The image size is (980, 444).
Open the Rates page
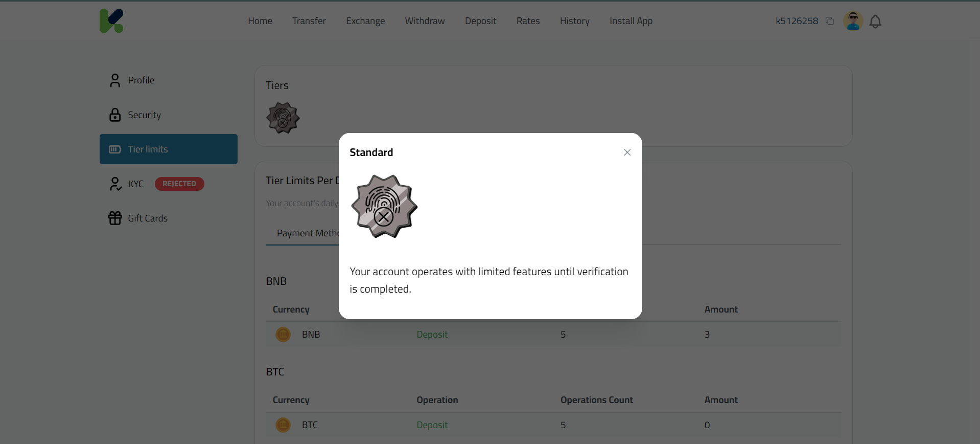(x=528, y=21)
